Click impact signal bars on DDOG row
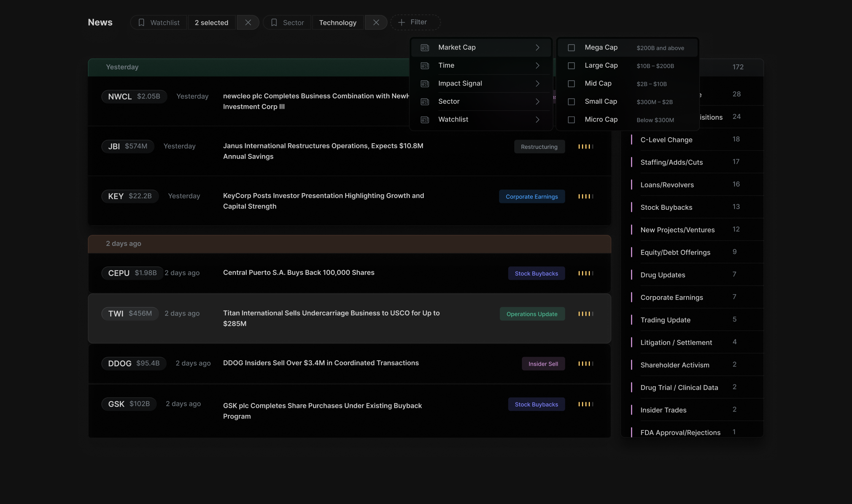This screenshot has height=504, width=852. (586, 364)
